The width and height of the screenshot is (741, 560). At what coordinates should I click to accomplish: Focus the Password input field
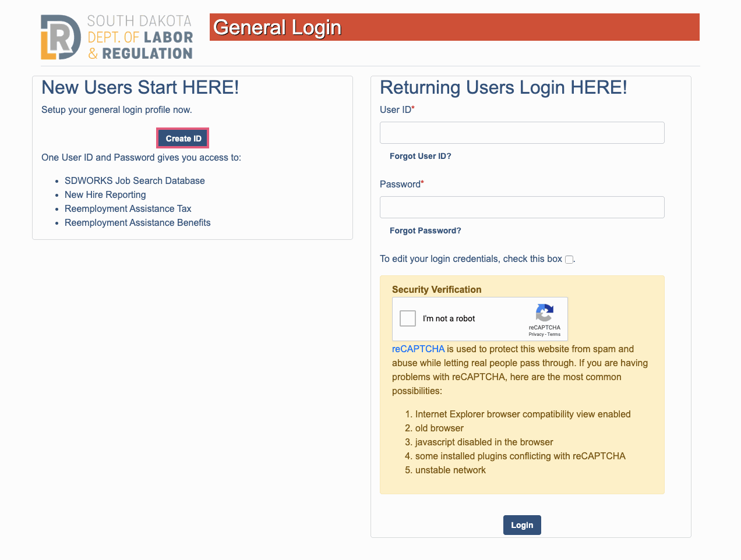(522, 207)
